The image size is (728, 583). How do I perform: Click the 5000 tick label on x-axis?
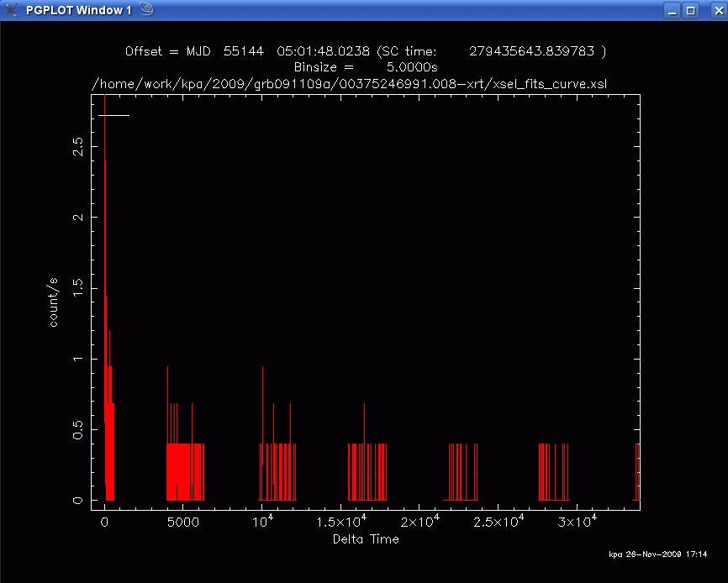pyautogui.click(x=183, y=523)
